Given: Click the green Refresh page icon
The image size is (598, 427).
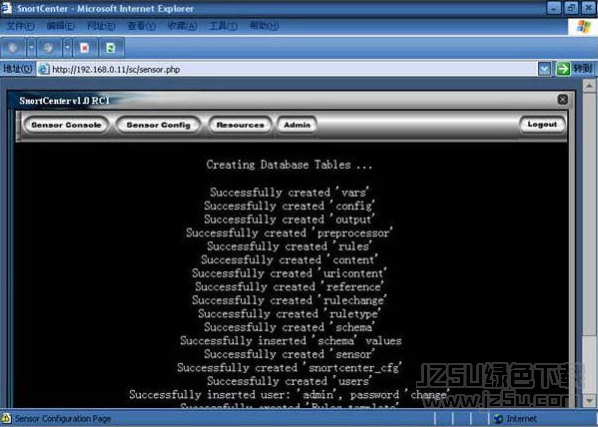Looking at the screenshot, I should pyautogui.click(x=111, y=48).
